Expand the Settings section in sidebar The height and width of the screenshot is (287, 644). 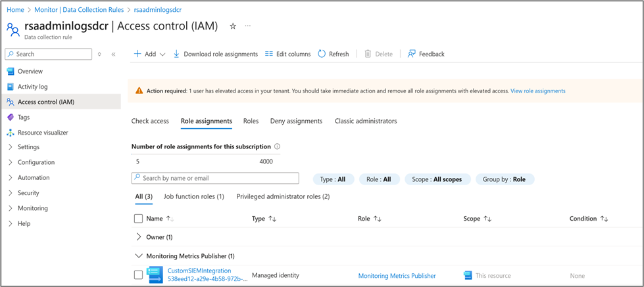pyautogui.click(x=28, y=147)
